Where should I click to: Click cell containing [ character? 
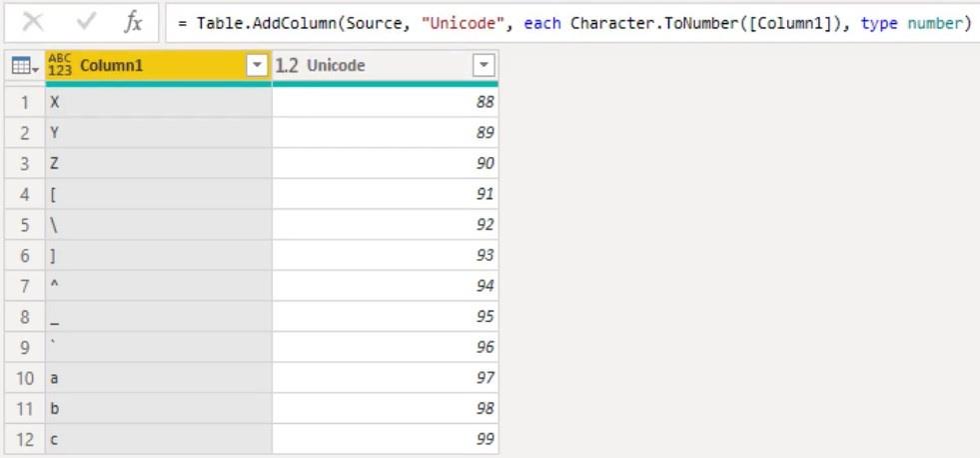(159, 194)
